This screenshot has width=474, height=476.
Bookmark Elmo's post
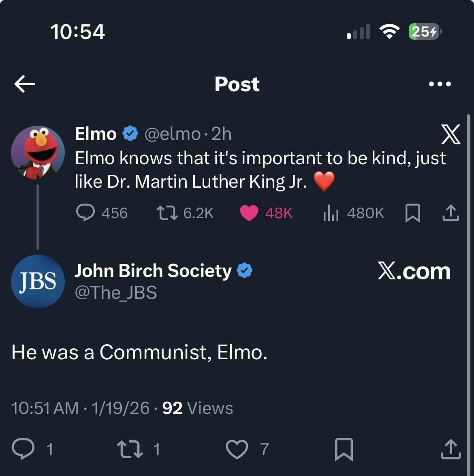413,213
